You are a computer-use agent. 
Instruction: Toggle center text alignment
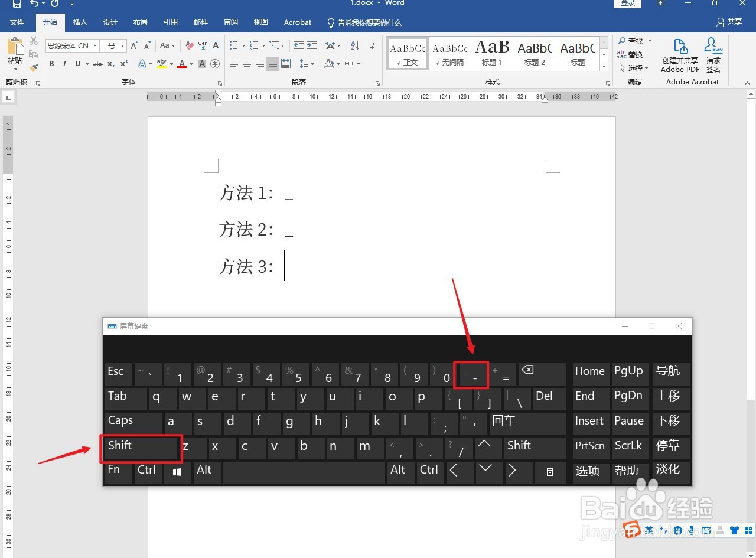pyautogui.click(x=247, y=63)
